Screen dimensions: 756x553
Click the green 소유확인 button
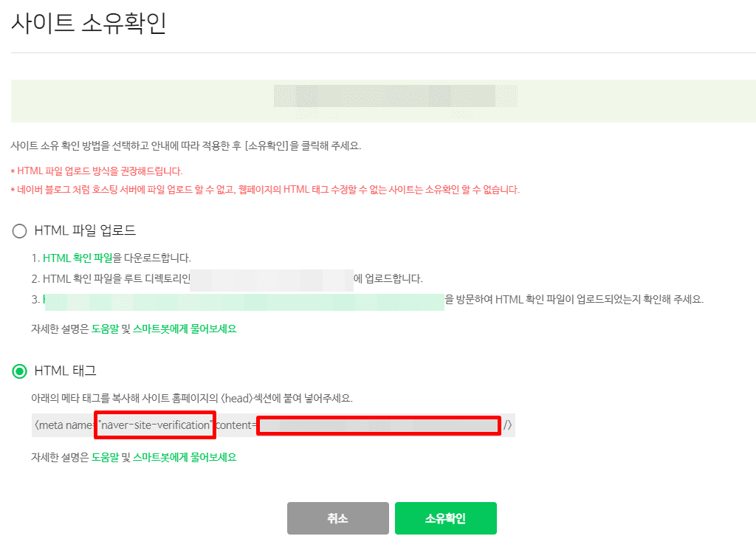coord(447,518)
